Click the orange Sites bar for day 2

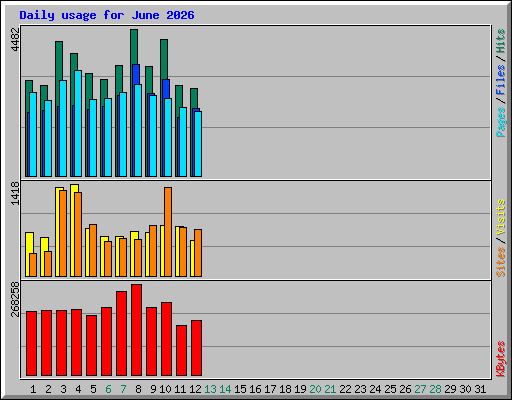pyautogui.click(x=48, y=264)
